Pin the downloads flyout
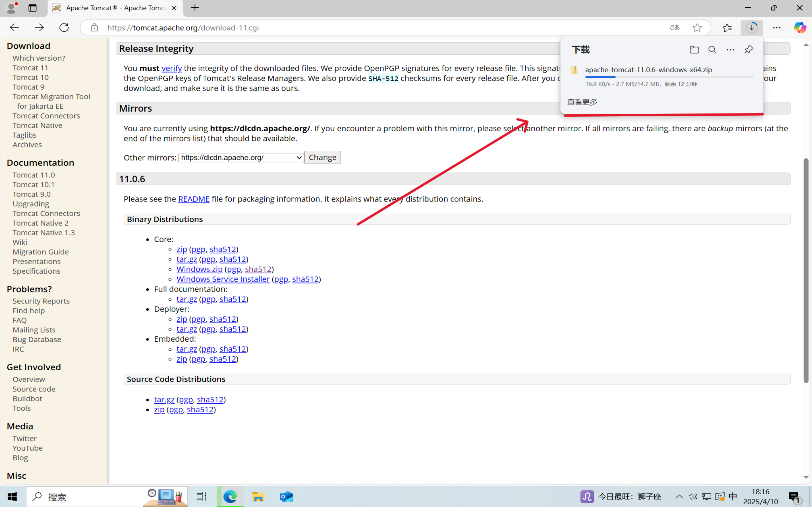Viewport: 812px width, 507px height. pyautogui.click(x=749, y=49)
